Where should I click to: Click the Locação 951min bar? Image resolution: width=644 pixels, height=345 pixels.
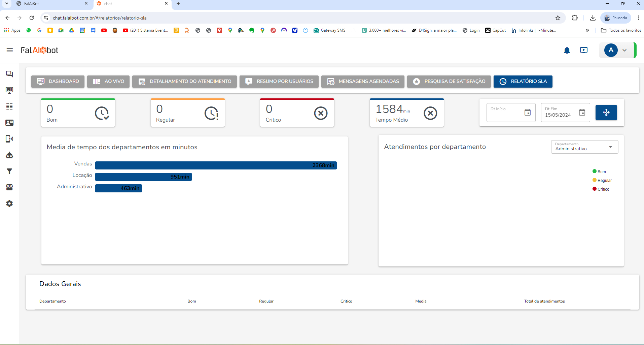[x=143, y=177]
